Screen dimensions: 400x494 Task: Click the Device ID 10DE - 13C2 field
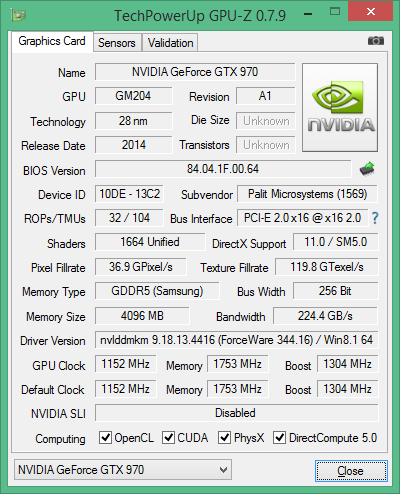point(129,194)
